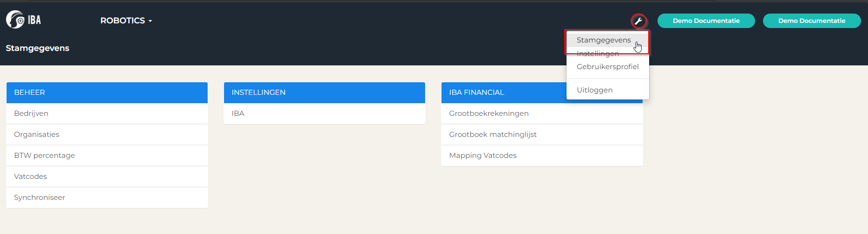The image size is (868, 234).
Task: Open the Organisaties entry
Action: [x=107, y=135]
